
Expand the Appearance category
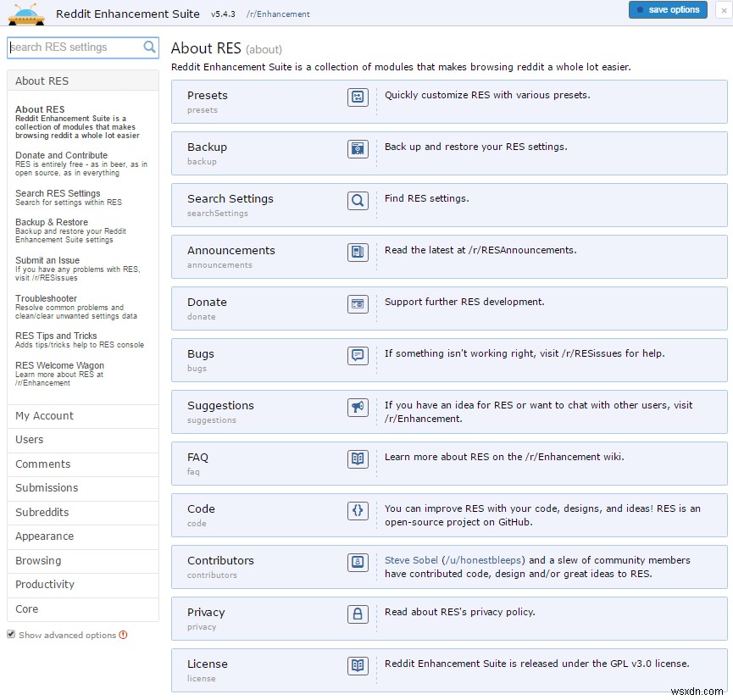83,536
